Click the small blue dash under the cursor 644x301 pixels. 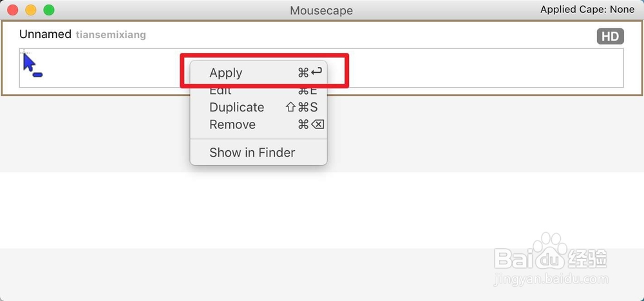[37, 74]
